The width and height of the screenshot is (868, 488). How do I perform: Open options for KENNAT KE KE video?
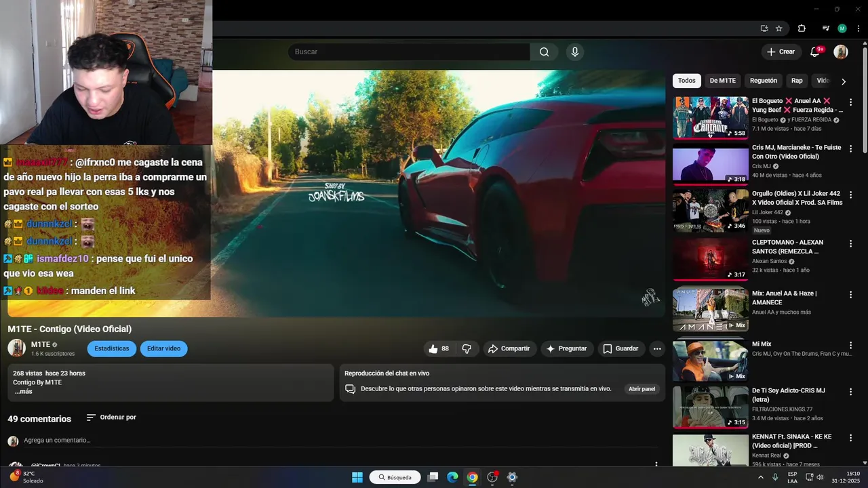point(850,438)
